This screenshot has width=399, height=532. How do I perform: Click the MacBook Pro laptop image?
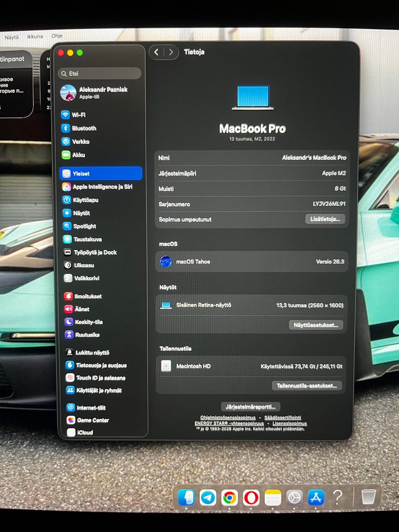point(253,98)
